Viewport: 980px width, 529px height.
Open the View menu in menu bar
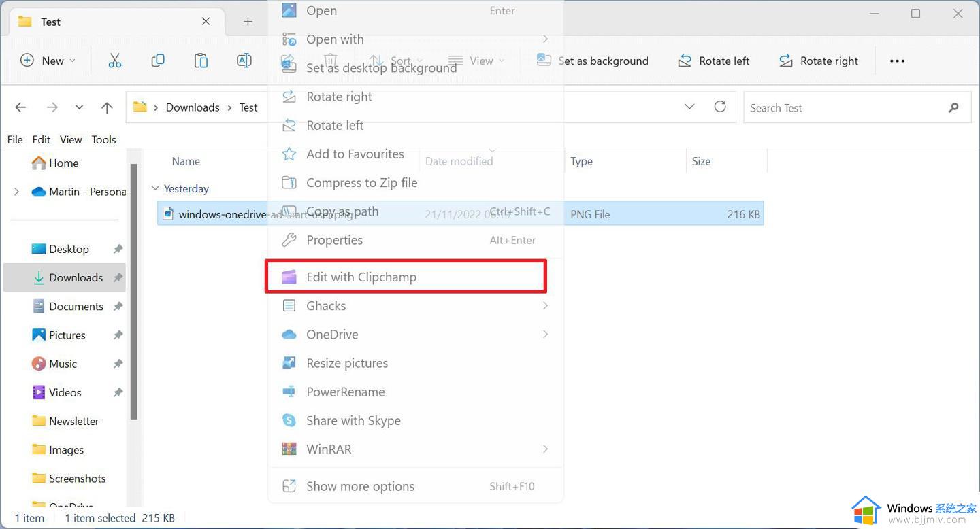pyautogui.click(x=71, y=139)
